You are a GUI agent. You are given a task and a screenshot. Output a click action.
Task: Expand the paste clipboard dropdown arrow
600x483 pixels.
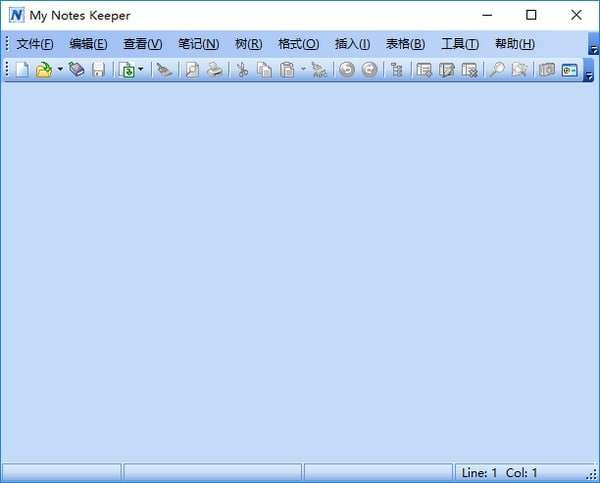303,69
